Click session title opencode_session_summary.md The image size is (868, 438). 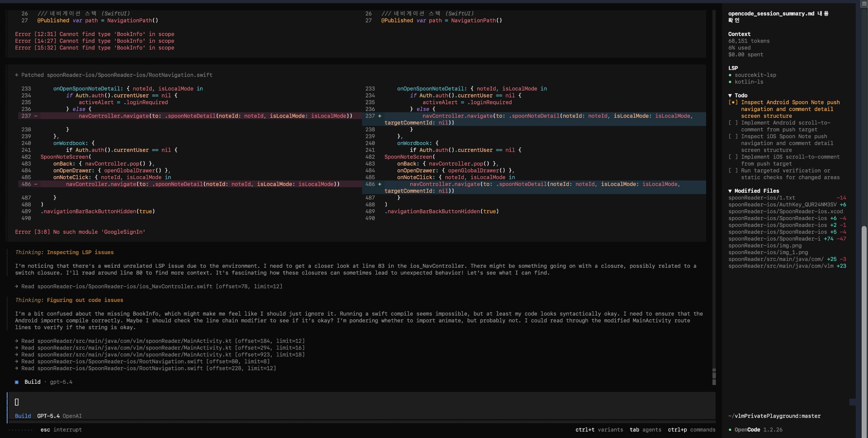pyautogui.click(x=778, y=17)
